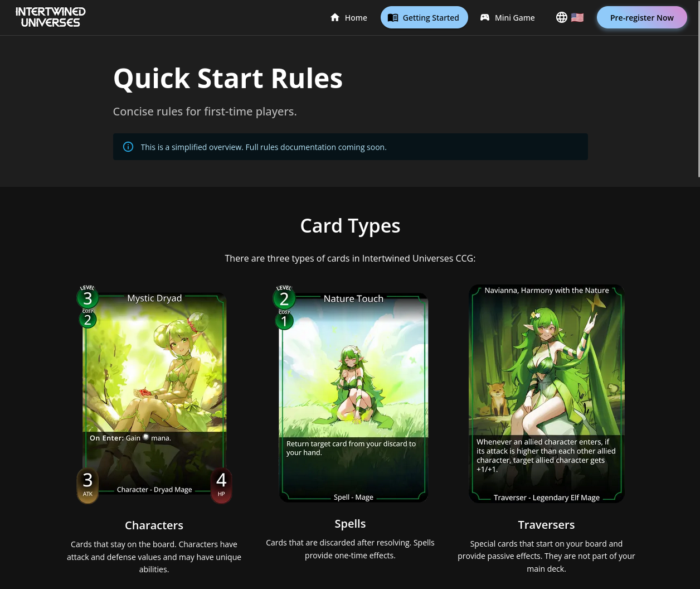Click the info icon in the notice banner
The height and width of the screenshot is (589, 700).
(128, 147)
